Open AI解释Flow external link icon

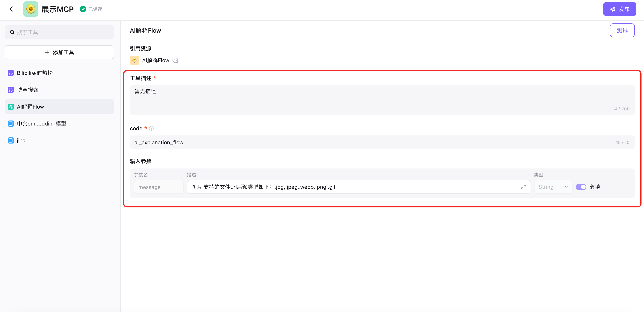pos(175,60)
